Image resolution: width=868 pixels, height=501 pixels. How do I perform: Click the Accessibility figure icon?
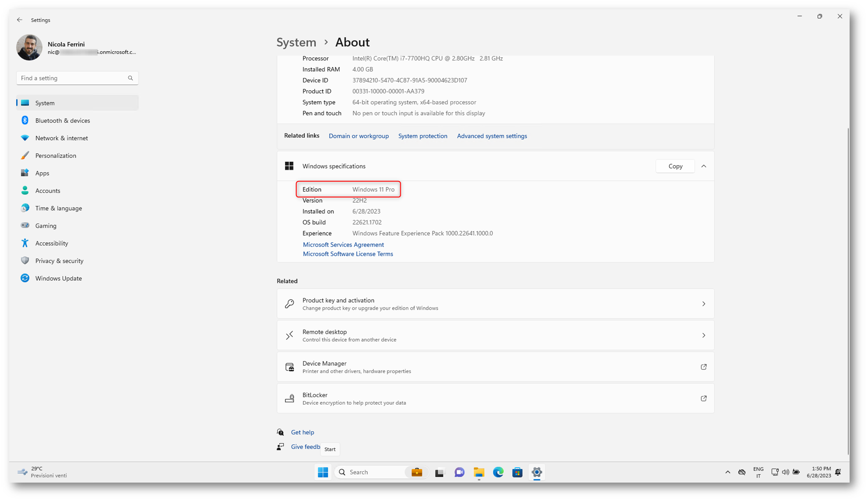25,243
